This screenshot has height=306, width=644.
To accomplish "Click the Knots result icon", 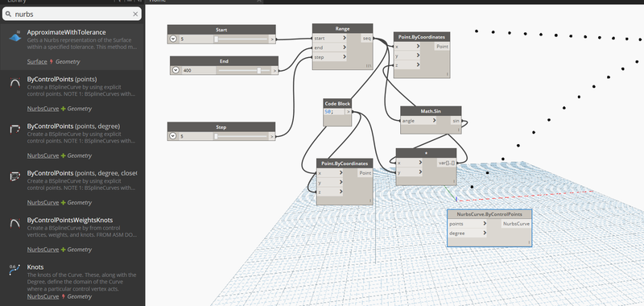I will (x=14, y=270).
